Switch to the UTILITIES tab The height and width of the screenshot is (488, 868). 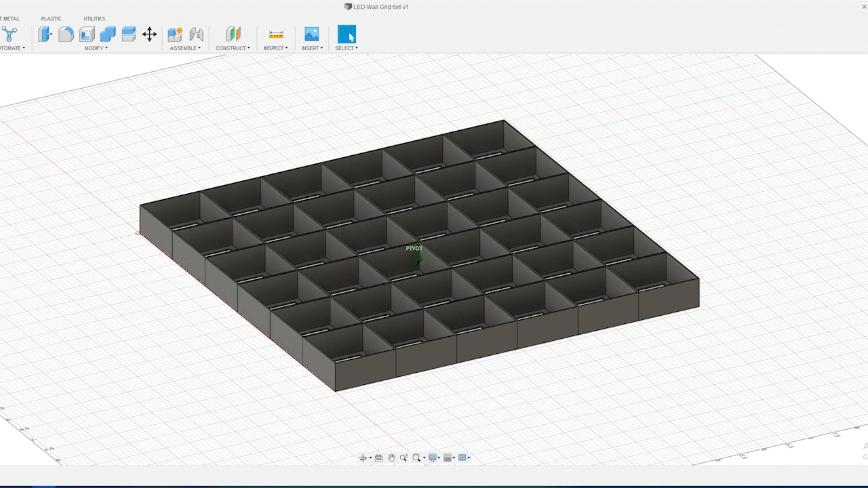94,18
